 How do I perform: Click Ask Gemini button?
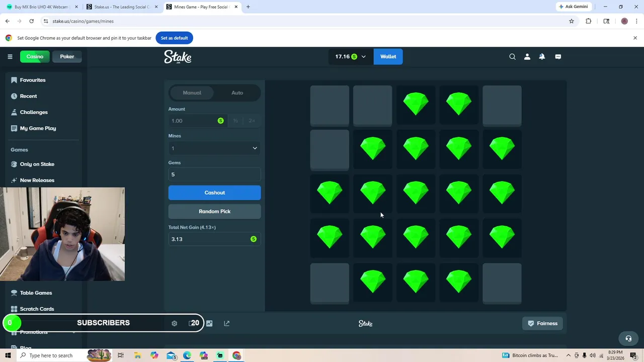[x=573, y=7]
